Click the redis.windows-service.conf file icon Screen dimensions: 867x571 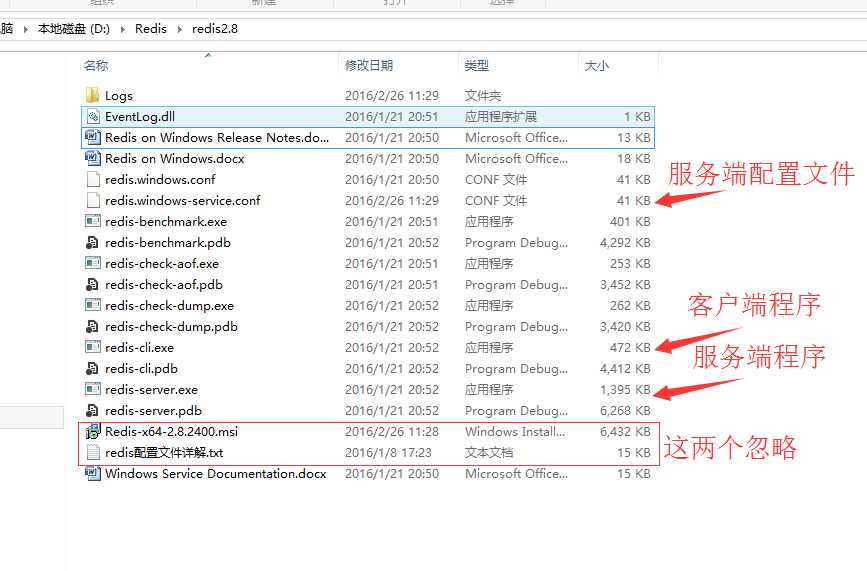point(93,200)
